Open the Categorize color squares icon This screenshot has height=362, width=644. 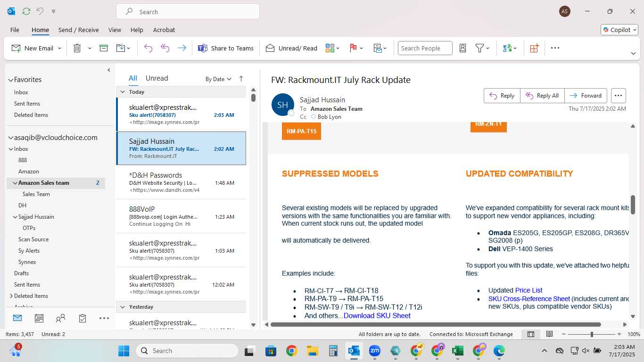tap(330, 48)
